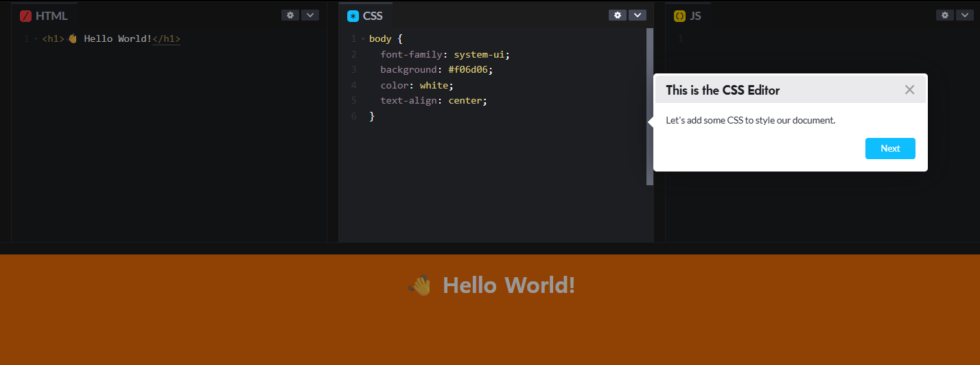Click the 'system-ui' font value
Screen dimensions: 980x365
pyautogui.click(x=479, y=54)
